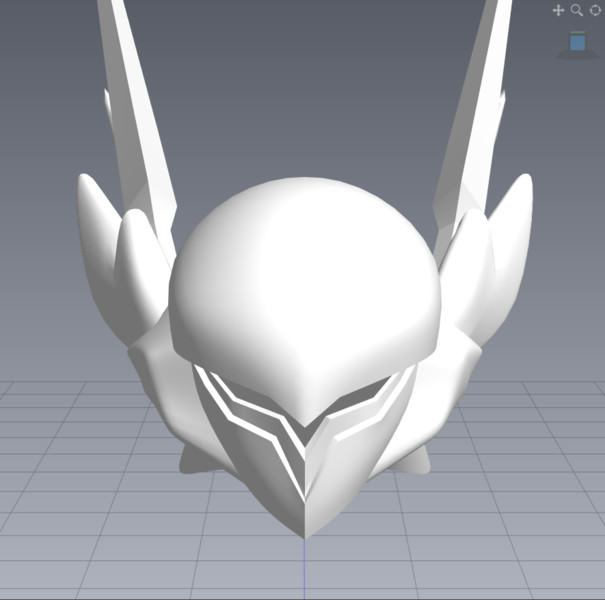The width and height of the screenshot is (605, 600).
Task: Select the small left spike under the helmet
Action: pyautogui.click(x=191, y=460)
